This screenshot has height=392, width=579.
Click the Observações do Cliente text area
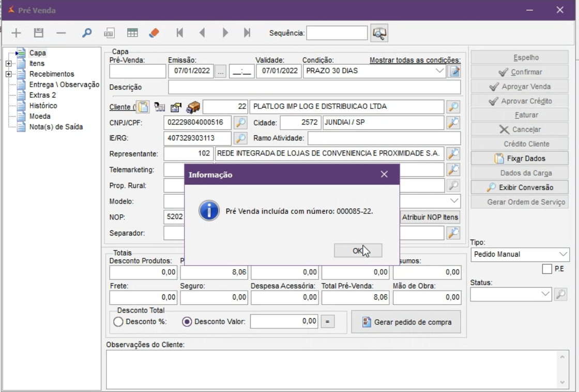coord(331,369)
